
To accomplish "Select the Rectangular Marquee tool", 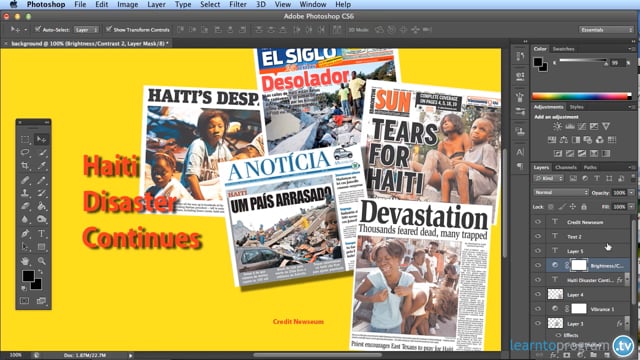I will pyautogui.click(x=25, y=140).
